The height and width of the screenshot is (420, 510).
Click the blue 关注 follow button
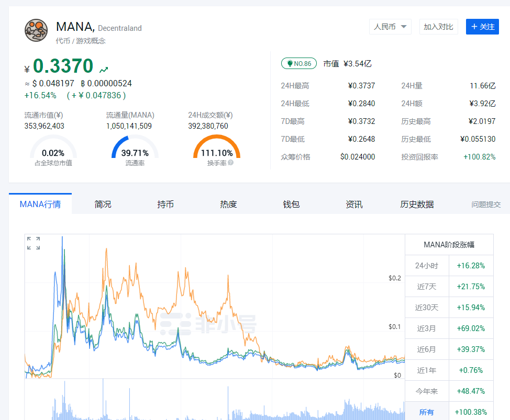coord(482,27)
